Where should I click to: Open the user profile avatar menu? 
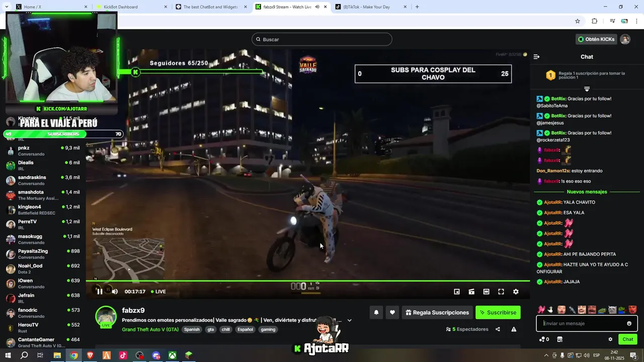click(625, 39)
